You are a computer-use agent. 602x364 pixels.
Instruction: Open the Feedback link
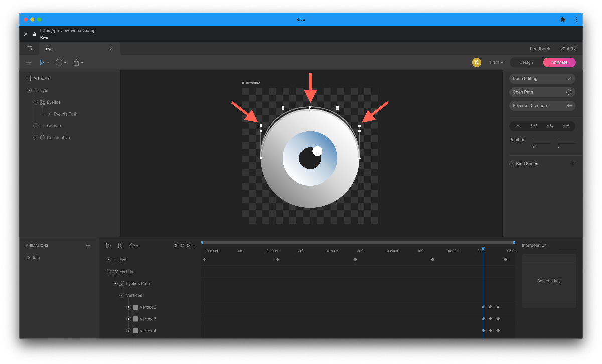coord(540,49)
